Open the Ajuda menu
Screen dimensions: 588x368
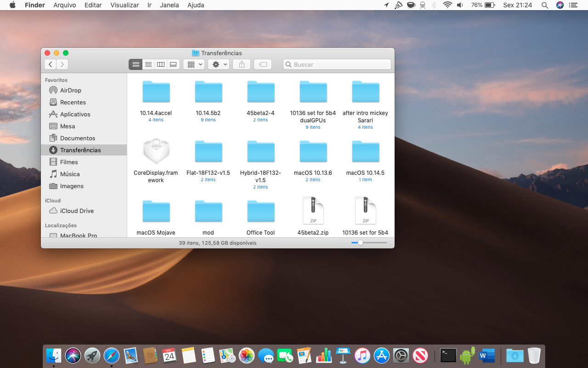(196, 5)
